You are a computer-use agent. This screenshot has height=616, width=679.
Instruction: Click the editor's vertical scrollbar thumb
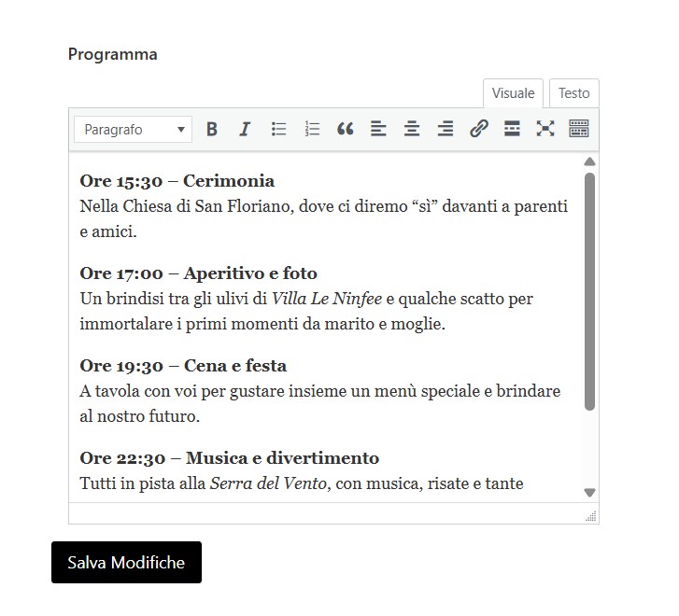[589, 291]
